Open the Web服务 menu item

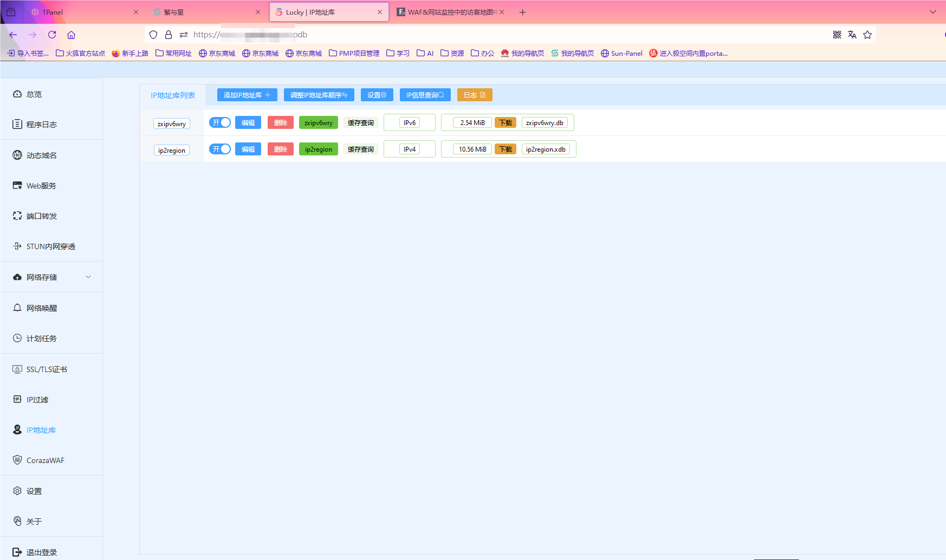point(51,186)
